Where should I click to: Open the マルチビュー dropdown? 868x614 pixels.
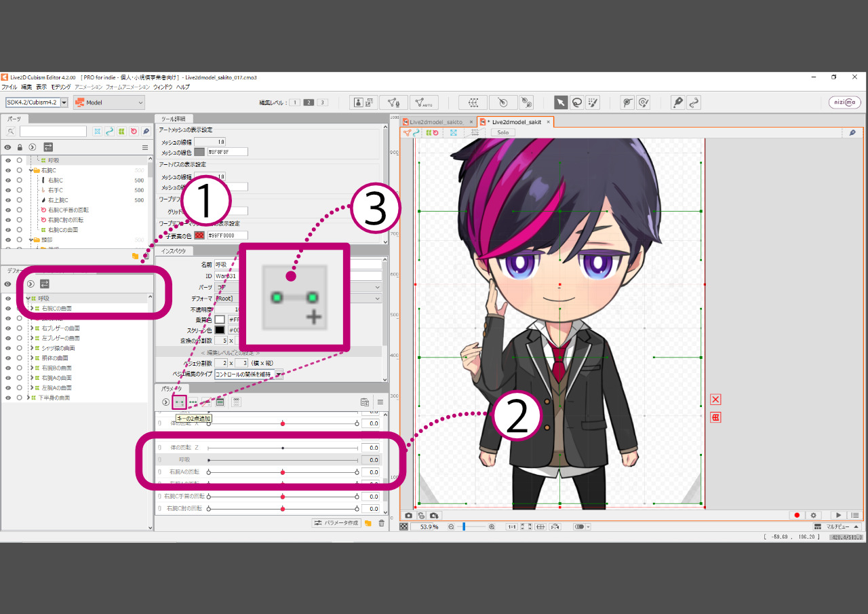[837, 526]
